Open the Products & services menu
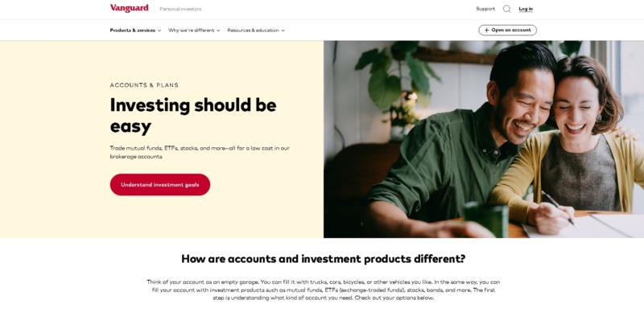644x316 pixels. 135,31
